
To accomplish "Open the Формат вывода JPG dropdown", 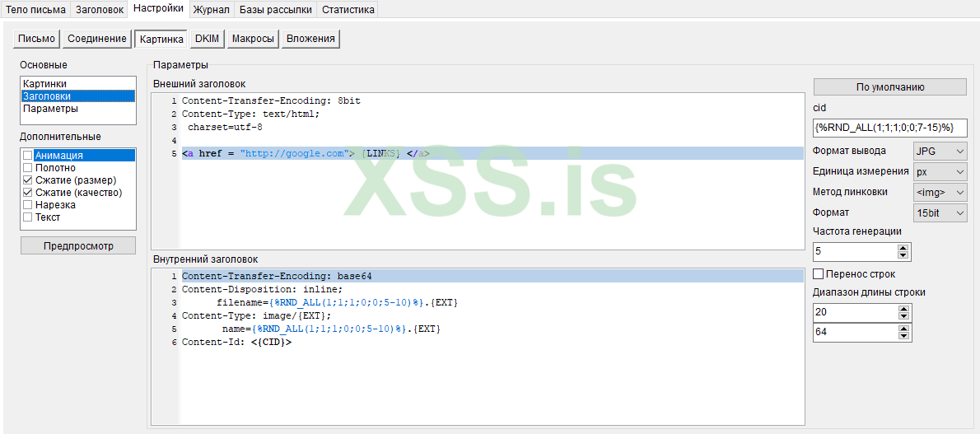I will pos(940,151).
